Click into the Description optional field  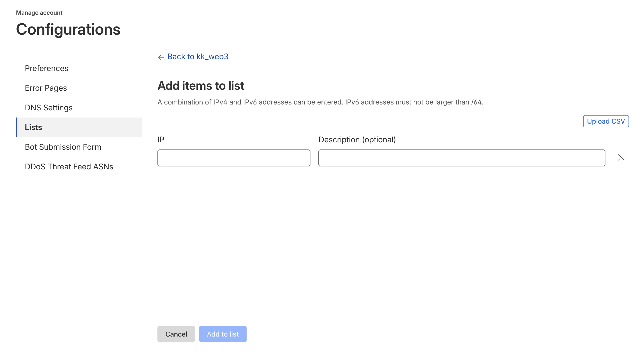click(x=462, y=158)
